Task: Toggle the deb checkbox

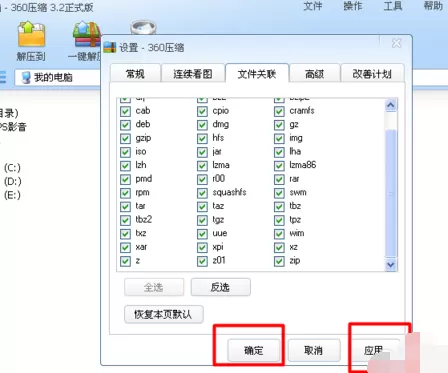Action: click(x=125, y=125)
